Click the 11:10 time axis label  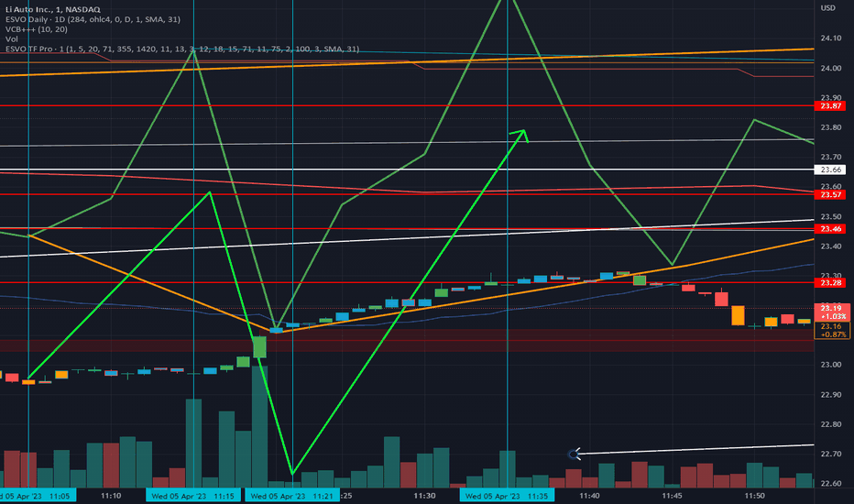tap(111, 496)
